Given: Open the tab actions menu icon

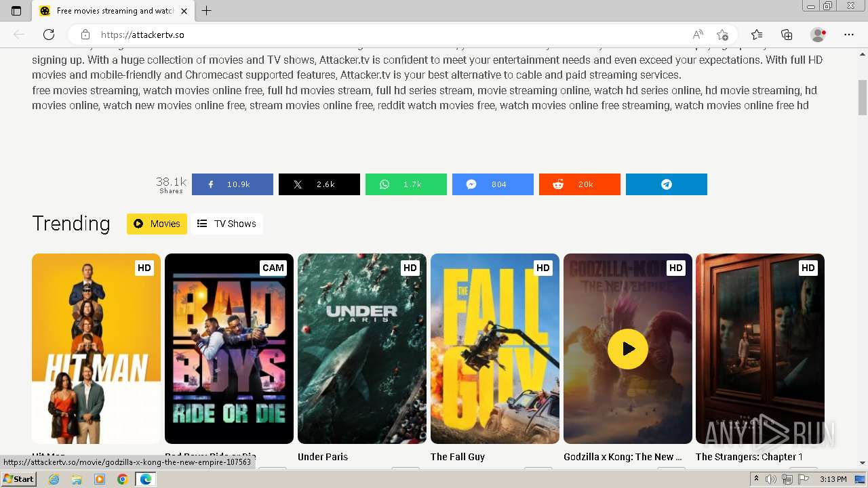Looking at the screenshot, I should pos(16,11).
